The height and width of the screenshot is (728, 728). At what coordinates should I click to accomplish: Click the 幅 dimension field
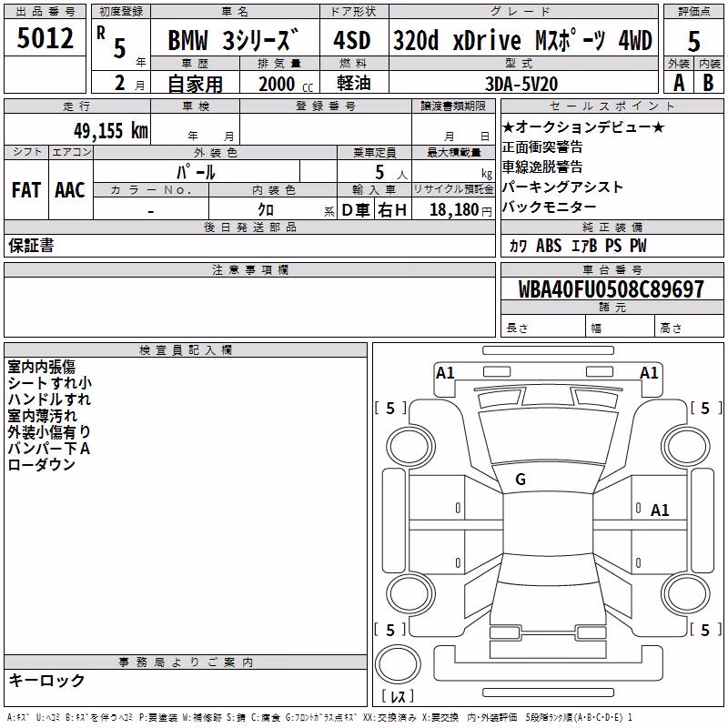tap(621, 328)
